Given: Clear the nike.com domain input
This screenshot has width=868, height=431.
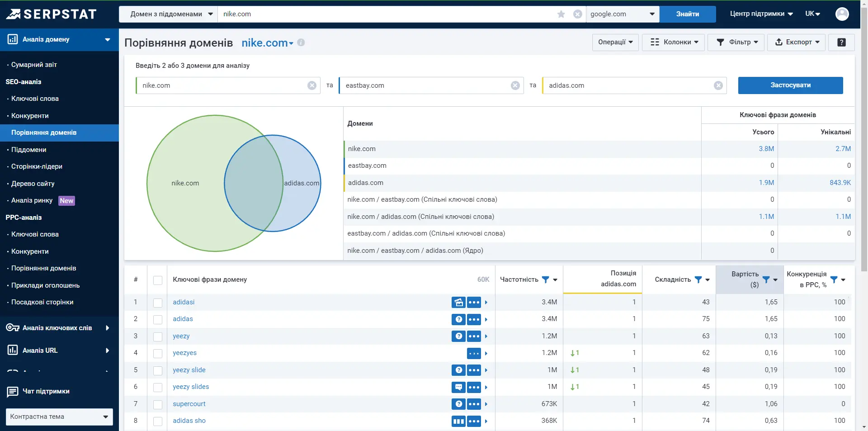Looking at the screenshot, I should [x=312, y=85].
